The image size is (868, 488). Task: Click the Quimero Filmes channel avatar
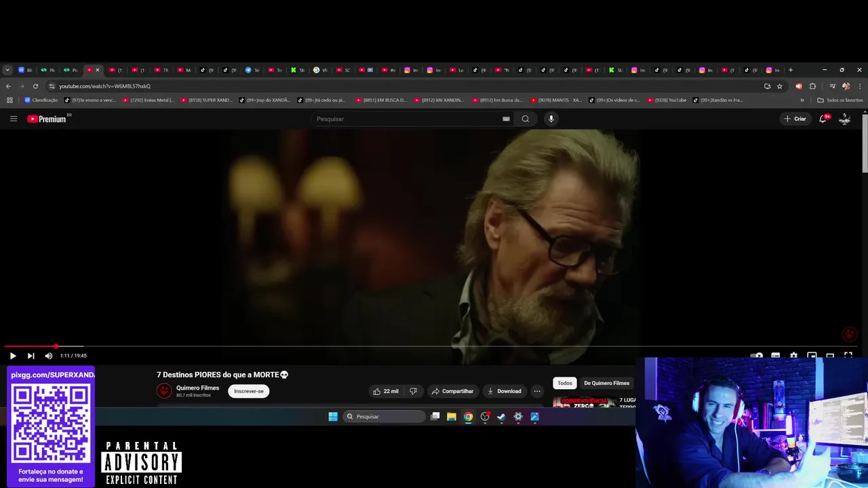click(x=164, y=391)
